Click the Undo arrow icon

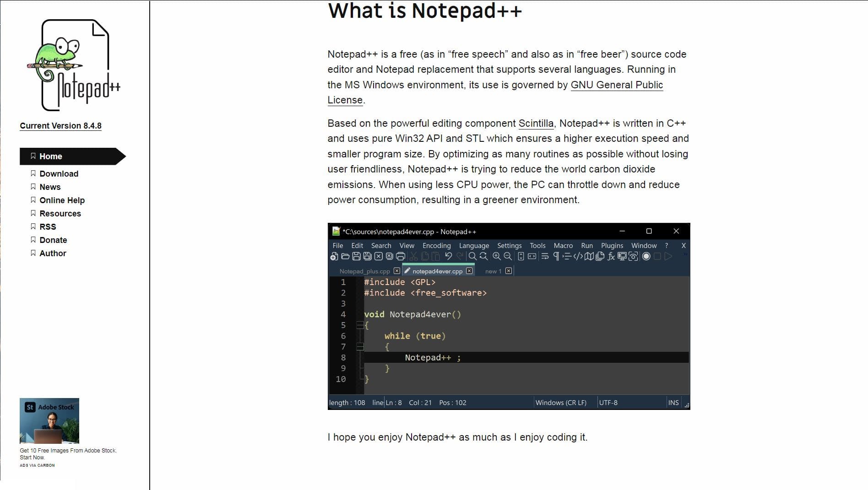(x=449, y=256)
